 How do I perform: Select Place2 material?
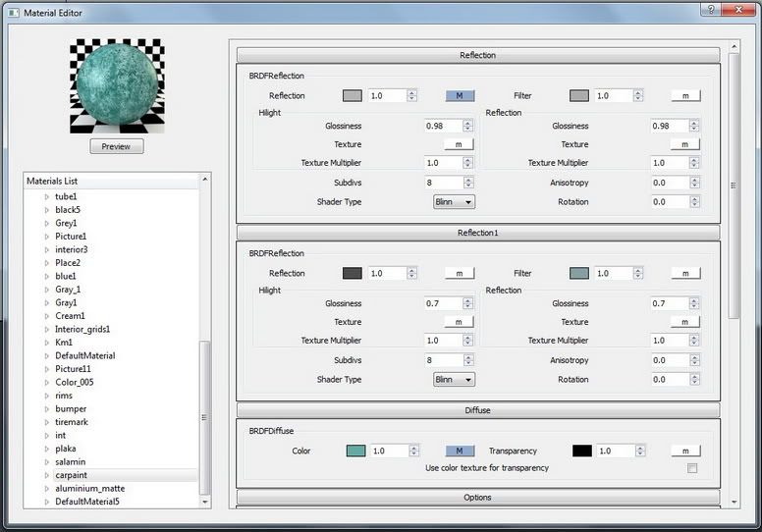68,263
